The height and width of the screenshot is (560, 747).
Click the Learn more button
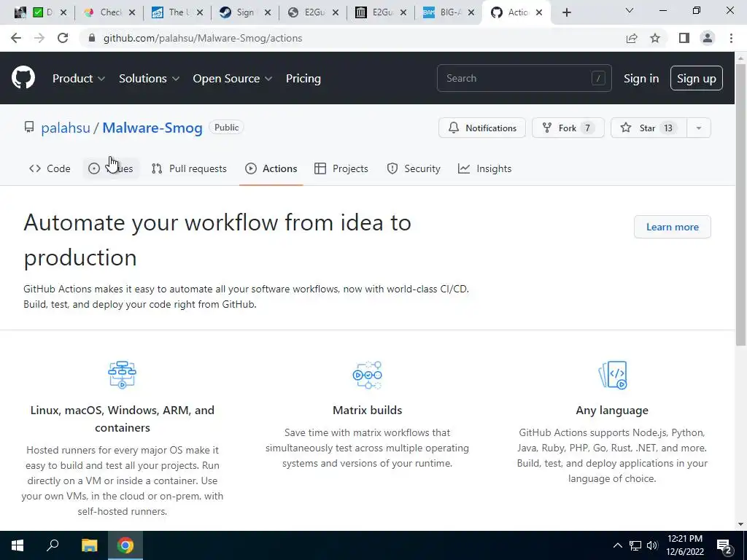pos(672,227)
